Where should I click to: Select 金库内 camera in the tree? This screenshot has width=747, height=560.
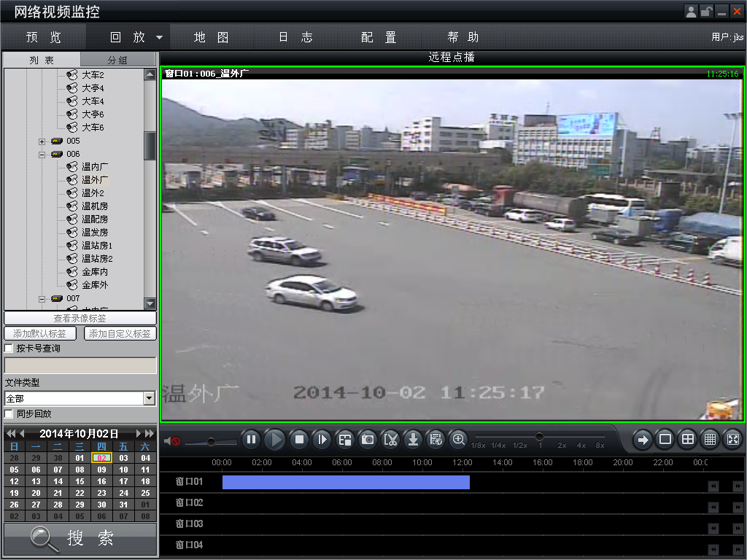coord(94,272)
